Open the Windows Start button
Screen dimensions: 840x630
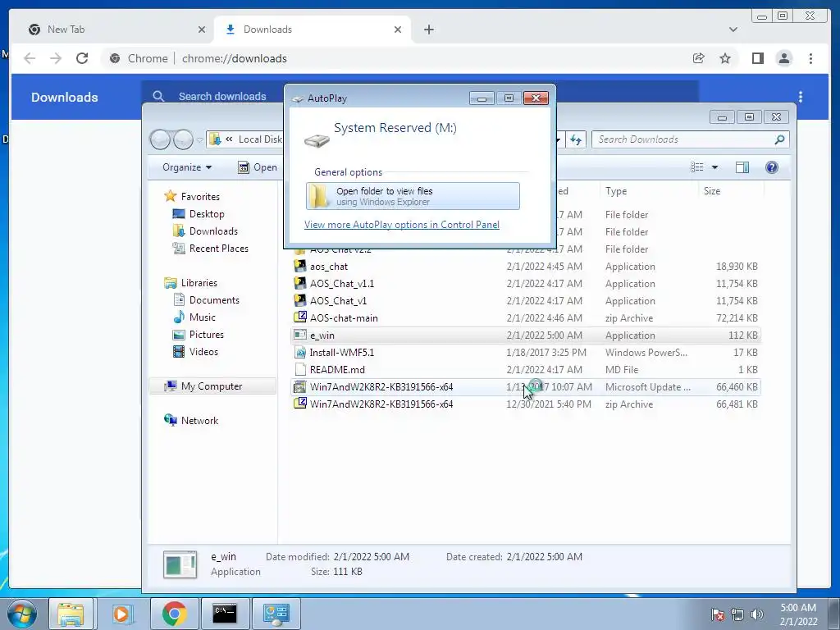click(x=22, y=614)
